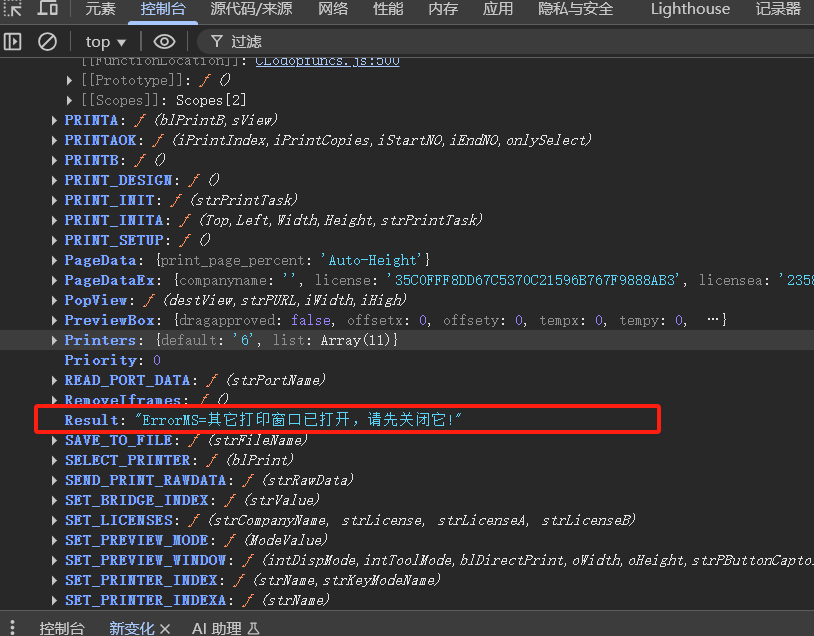Clear the console with the ban icon

pyautogui.click(x=47, y=42)
